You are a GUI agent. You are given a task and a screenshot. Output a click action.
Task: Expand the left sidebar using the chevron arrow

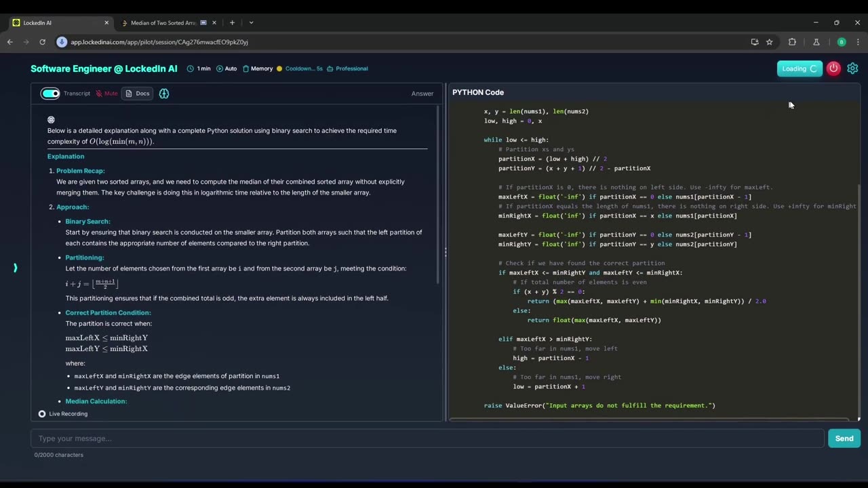pos(15,268)
